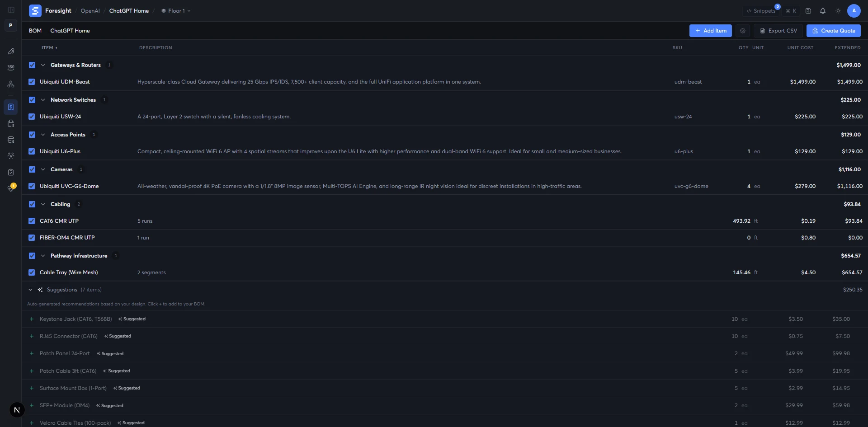
Task: Open the team members sidebar icon
Action: tap(11, 156)
